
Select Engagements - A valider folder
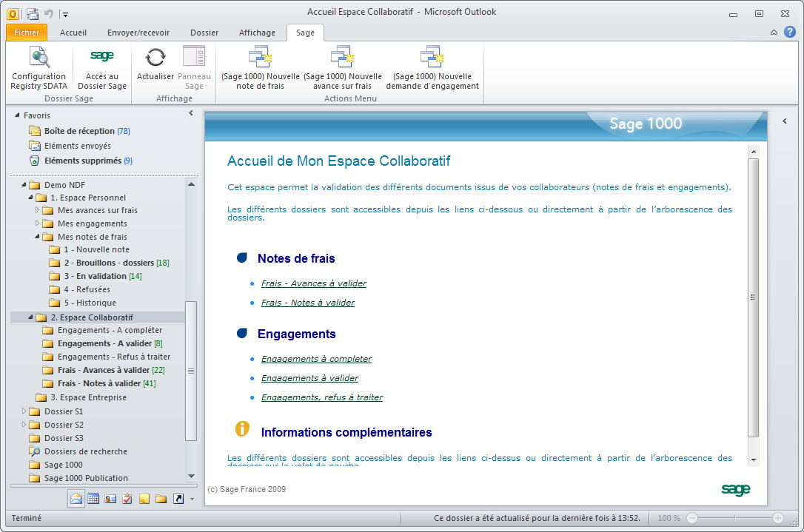[x=103, y=343]
